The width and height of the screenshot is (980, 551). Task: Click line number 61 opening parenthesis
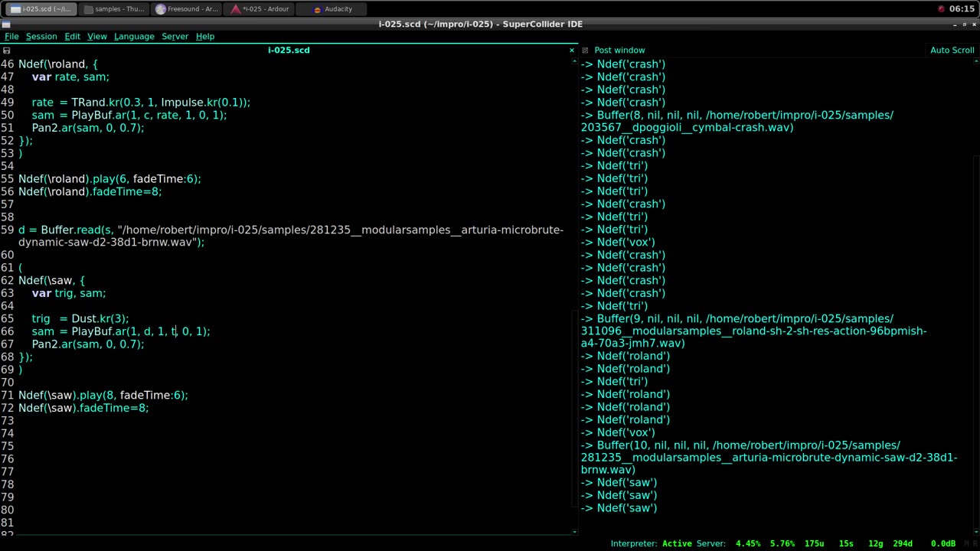click(21, 268)
